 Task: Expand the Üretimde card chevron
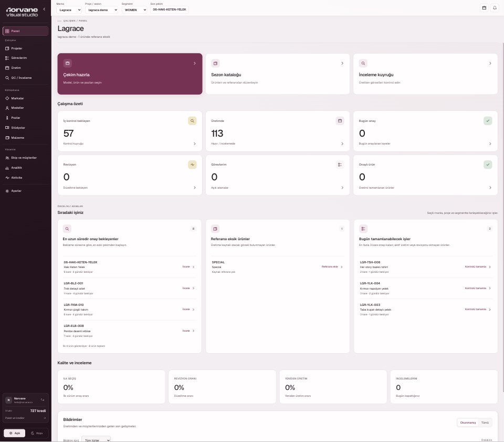[342, 144]
